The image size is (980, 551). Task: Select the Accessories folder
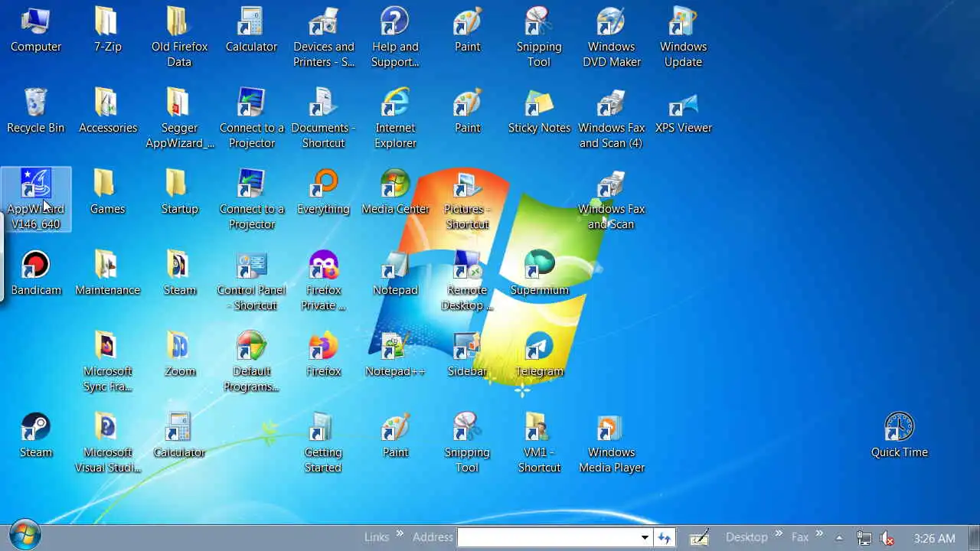(108, 112)
